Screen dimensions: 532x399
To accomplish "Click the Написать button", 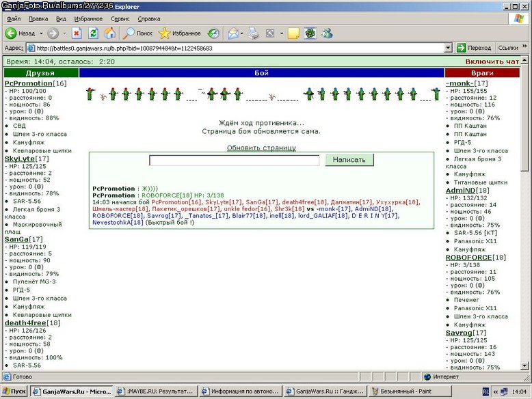I will tap(349, 160).
